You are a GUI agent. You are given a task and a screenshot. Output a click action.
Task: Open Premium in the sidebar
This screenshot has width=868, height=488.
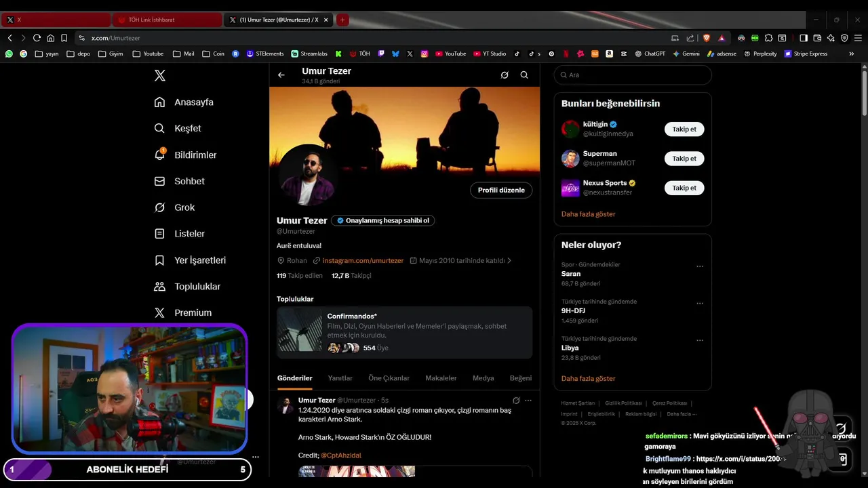click(x=183, y=312)
